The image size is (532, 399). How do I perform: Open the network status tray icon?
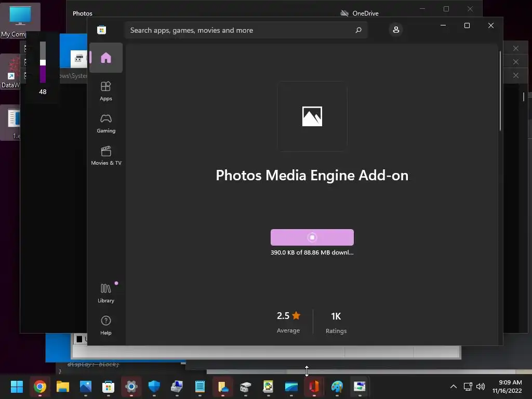pos(468,387)
